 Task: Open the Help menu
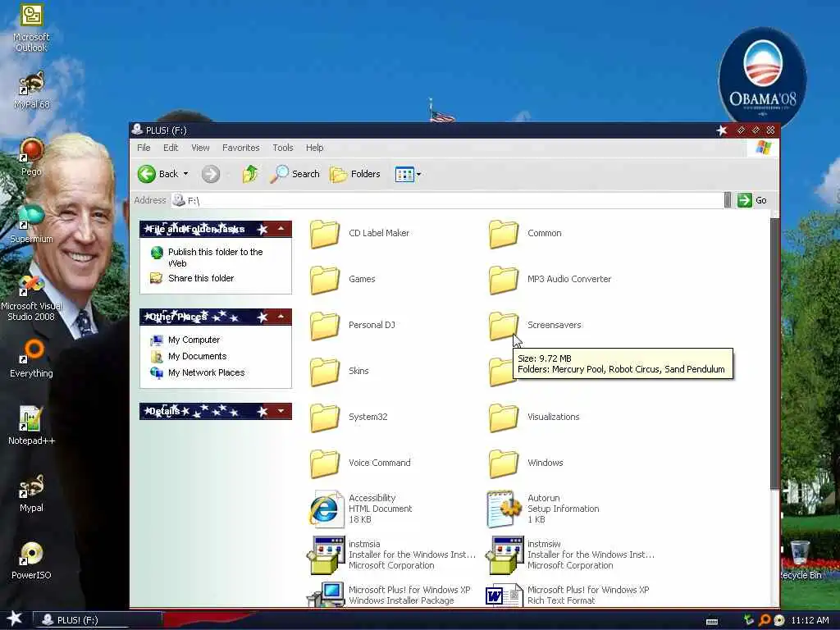pyautogui.click(x=314, y=148)
